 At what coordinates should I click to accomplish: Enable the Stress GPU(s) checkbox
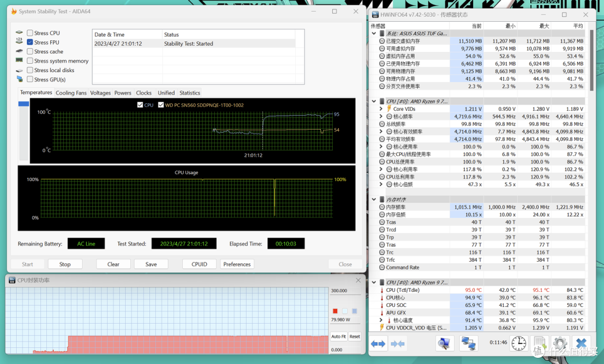coord(30,79)
